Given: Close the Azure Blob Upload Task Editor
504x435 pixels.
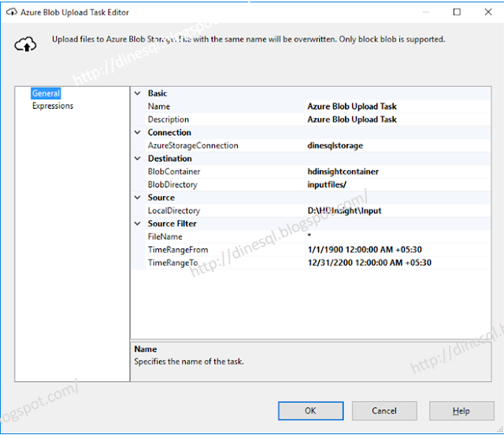Looking at the screenshot, I should (x=488, y=13).
